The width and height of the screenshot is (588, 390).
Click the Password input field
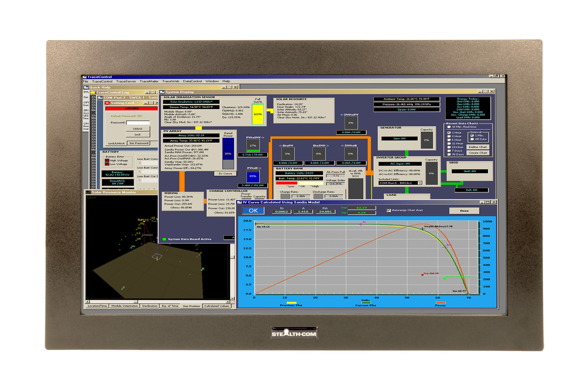[138, 123]
